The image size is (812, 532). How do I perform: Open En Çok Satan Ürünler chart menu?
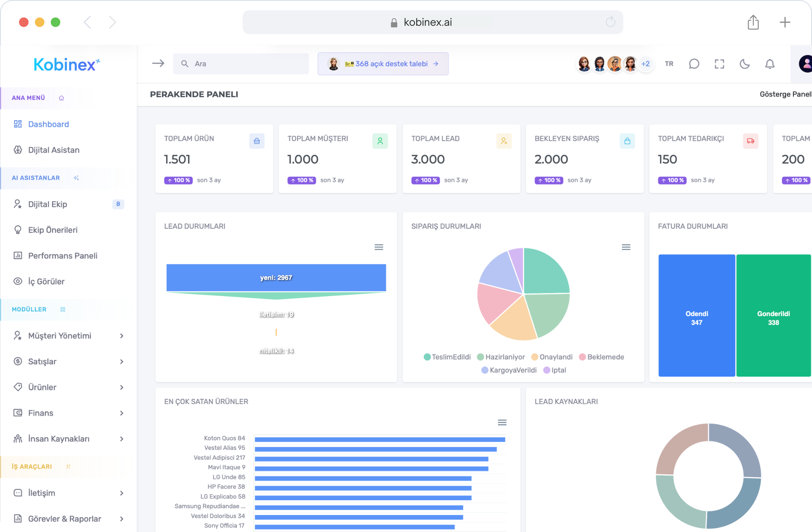(x=502, y=423)
